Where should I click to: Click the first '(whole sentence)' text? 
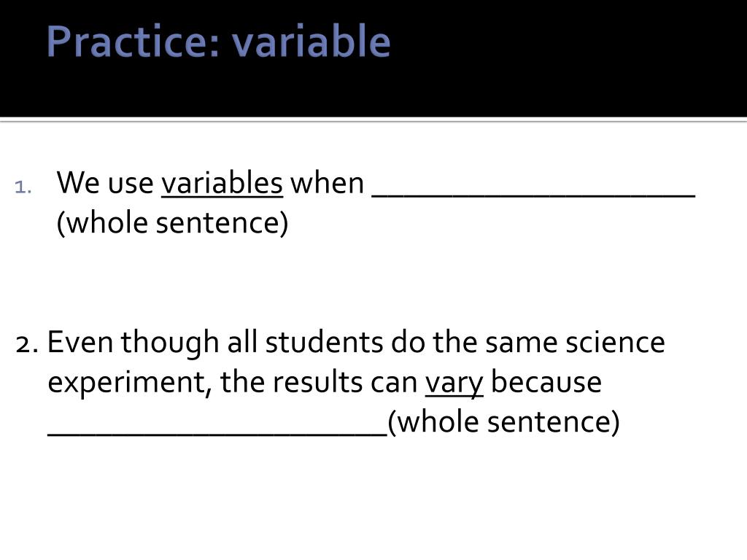pos(172,223)
